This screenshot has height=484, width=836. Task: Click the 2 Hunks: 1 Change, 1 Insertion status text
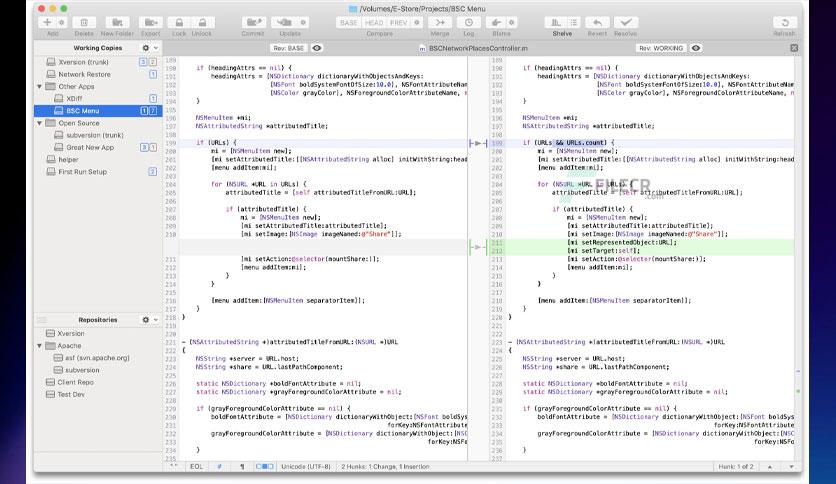385,467
